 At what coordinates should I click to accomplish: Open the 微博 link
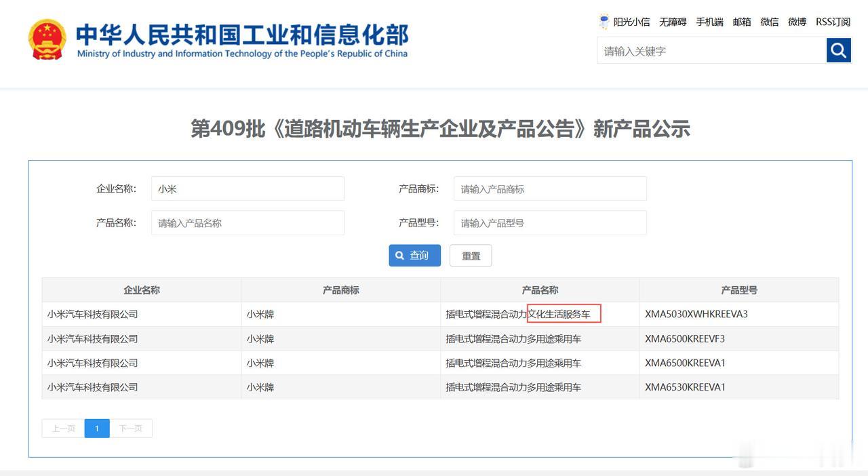coord(797,22)
